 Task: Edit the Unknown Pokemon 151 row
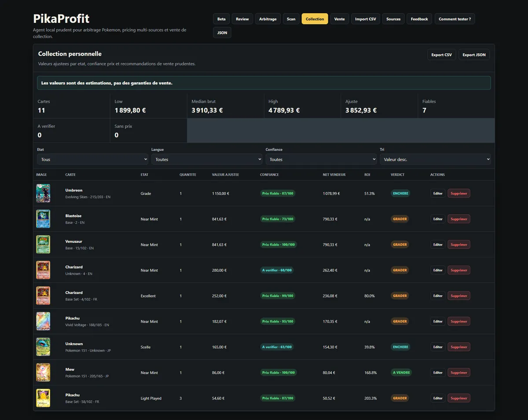coord(438,347)
